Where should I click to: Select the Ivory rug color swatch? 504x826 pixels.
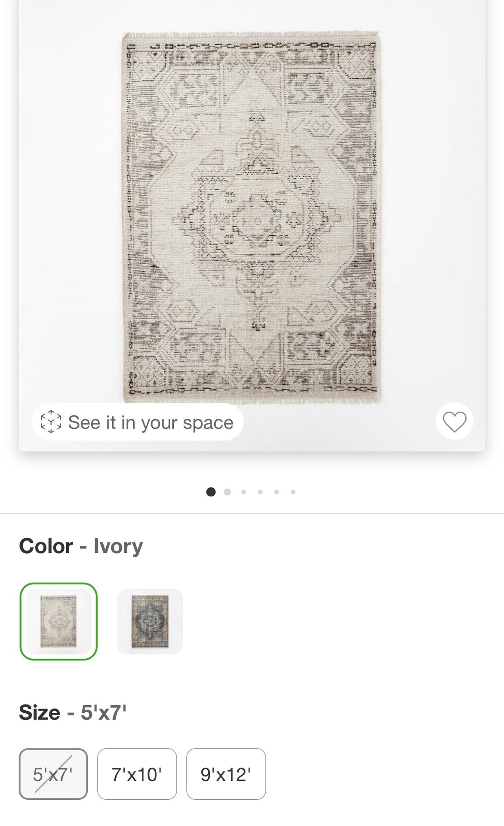pyautogui.click(x=58, y=621)
